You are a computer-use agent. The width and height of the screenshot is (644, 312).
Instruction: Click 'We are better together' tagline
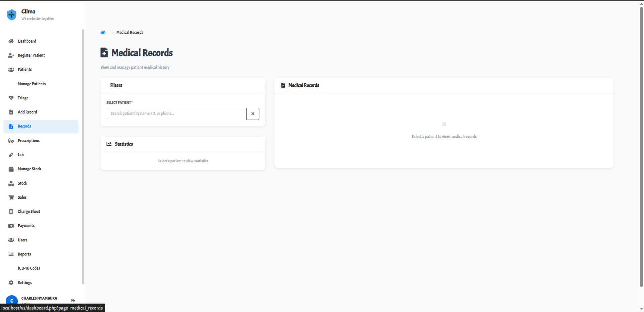38,19
